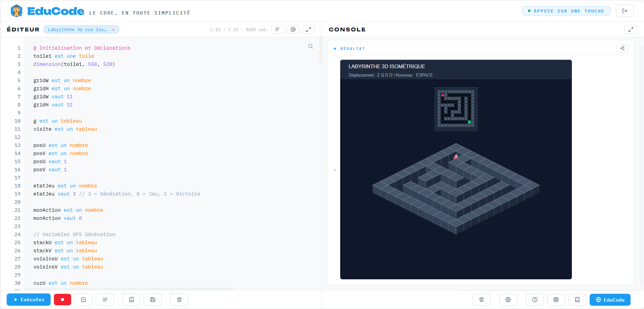Click the lifebuoy support icon

[x=556, y=300]
